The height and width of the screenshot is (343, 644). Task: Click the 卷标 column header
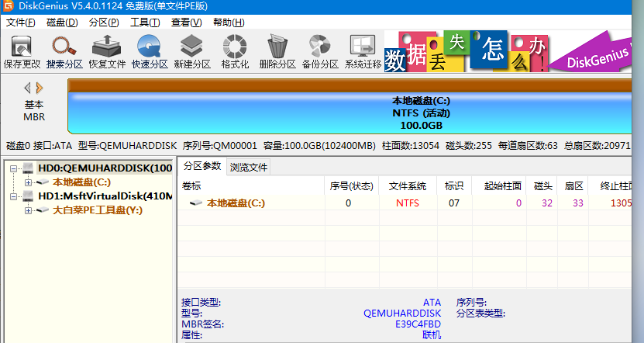251,186
